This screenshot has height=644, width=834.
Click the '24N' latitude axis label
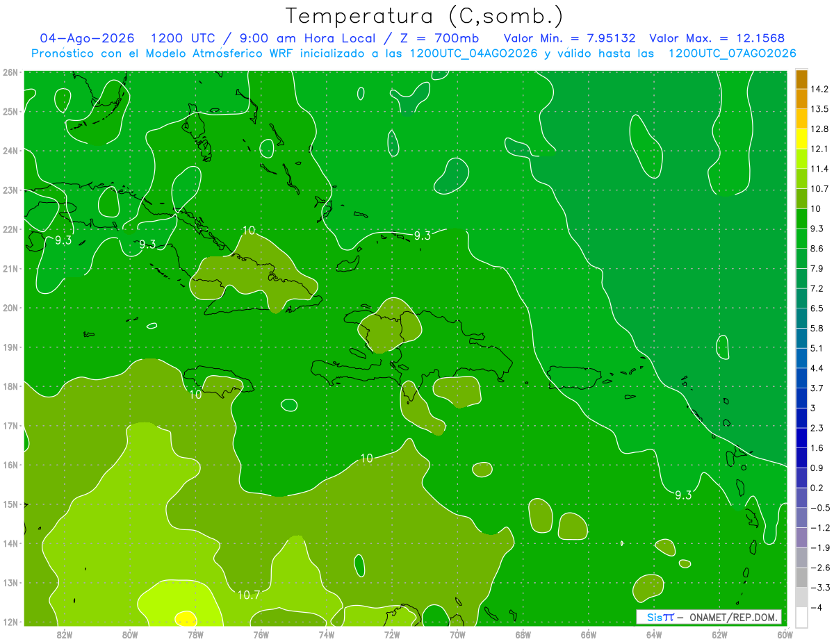10,151
